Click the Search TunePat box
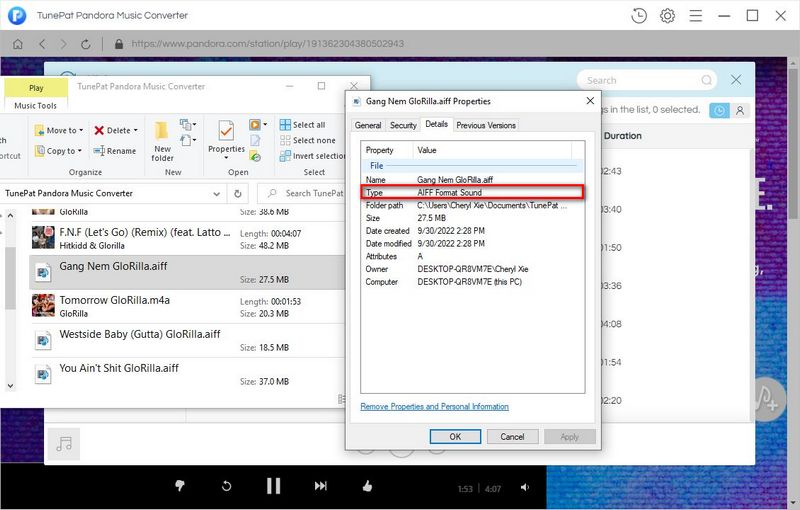 tap(302, 193)
